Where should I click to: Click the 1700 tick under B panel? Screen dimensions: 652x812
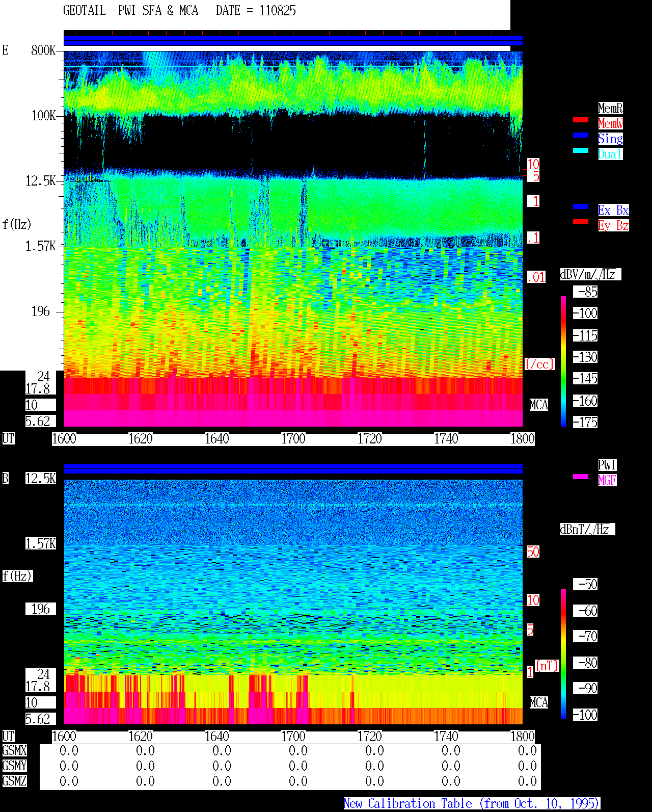293,736
